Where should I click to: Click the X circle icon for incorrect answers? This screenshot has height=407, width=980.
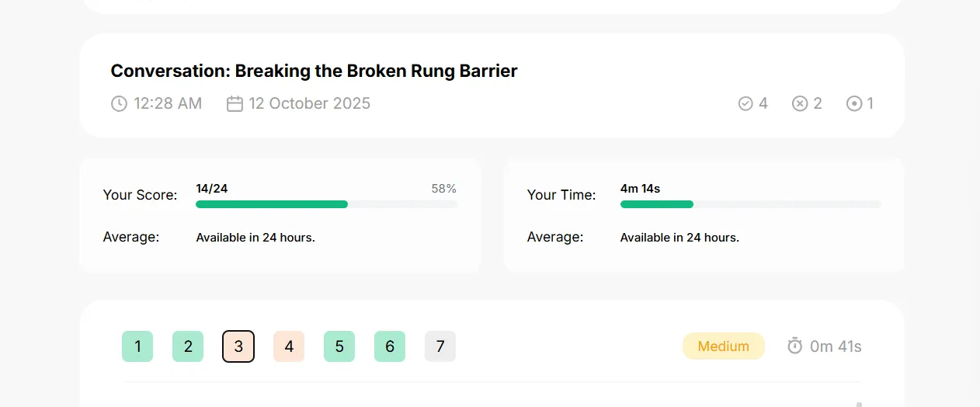tap(800, 103)
